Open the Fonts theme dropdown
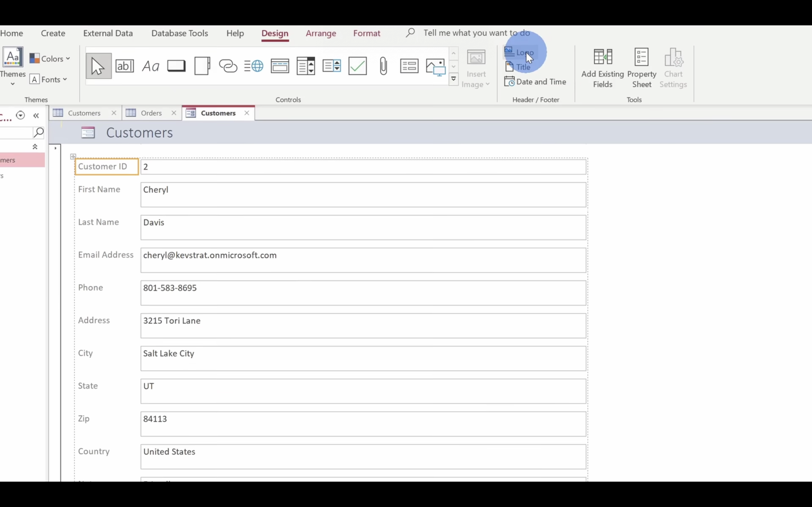Screen dimensions: 812x507 click(49, 79)
